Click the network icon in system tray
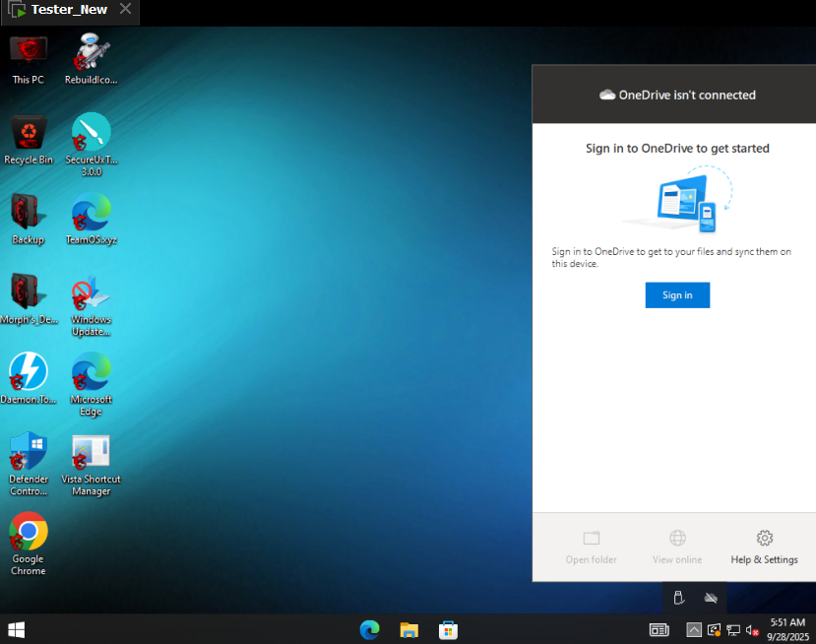816x644 pixels. [x=733, y=630]
